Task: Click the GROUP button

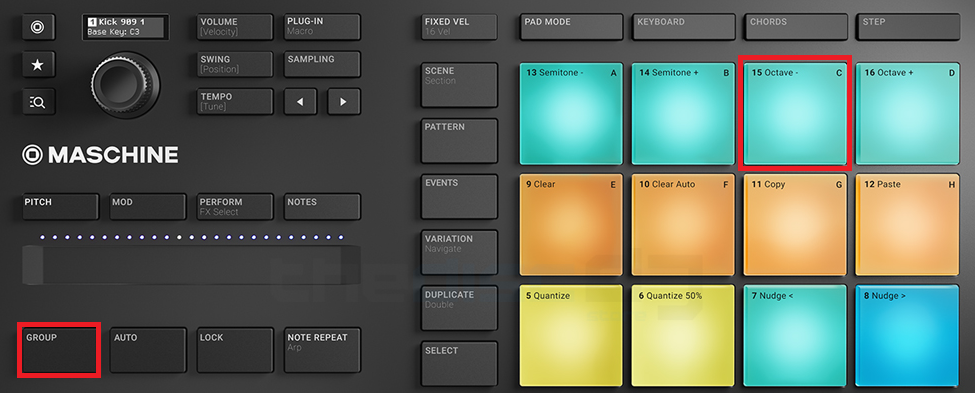Action: click(x=60, y=350)
